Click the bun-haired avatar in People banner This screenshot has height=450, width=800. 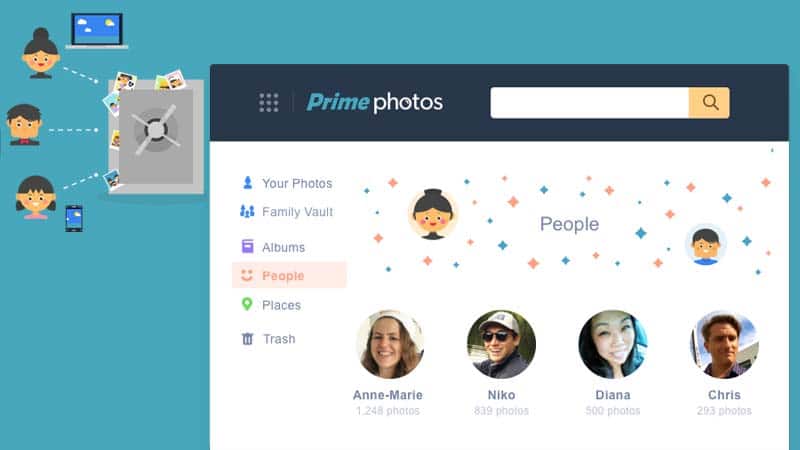click(x=433, y=214)
